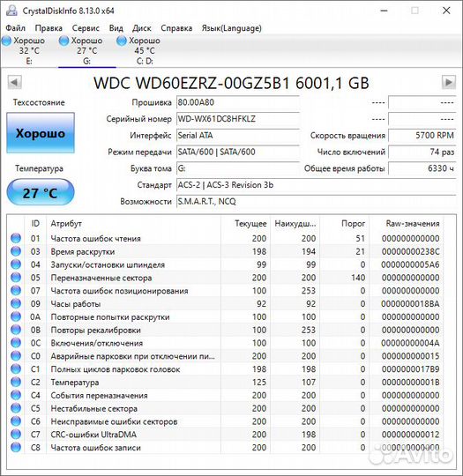Click status icon for attribute 03
Image resolution: width=463 pixels, height=476 pixels.
(x=16, y=251)
